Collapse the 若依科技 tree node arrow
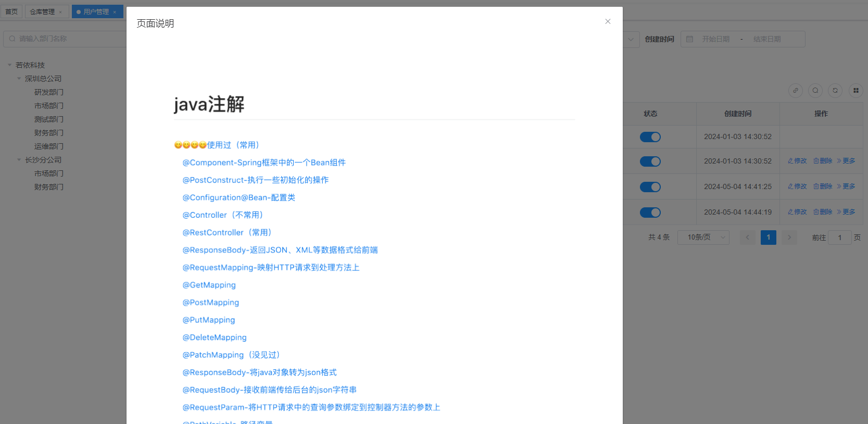Viewport: 868px width, 424px height. tap(9, 65)
